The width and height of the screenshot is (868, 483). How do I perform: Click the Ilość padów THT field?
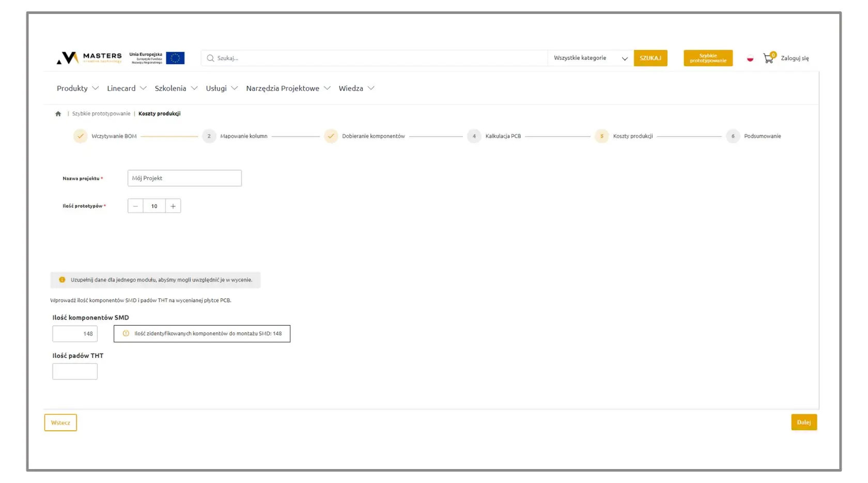click(75, 371)
